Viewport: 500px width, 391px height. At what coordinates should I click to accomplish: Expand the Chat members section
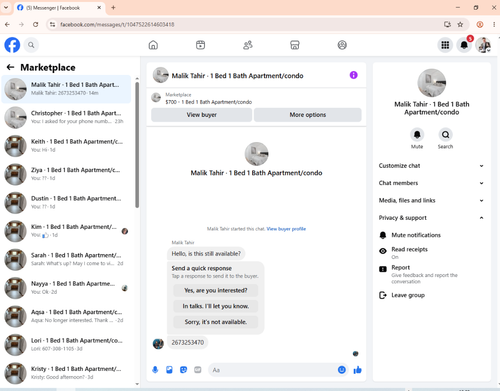coord(431,183)
